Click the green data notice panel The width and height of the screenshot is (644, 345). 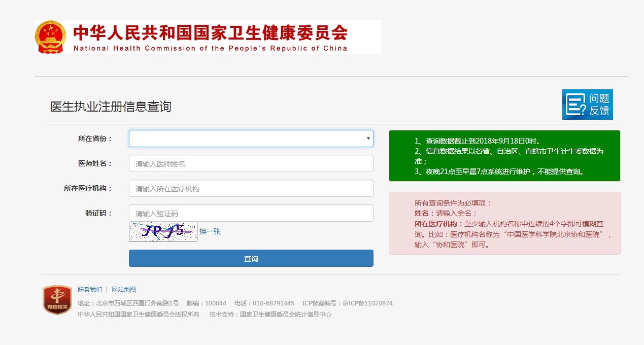(x=504, y=155)
